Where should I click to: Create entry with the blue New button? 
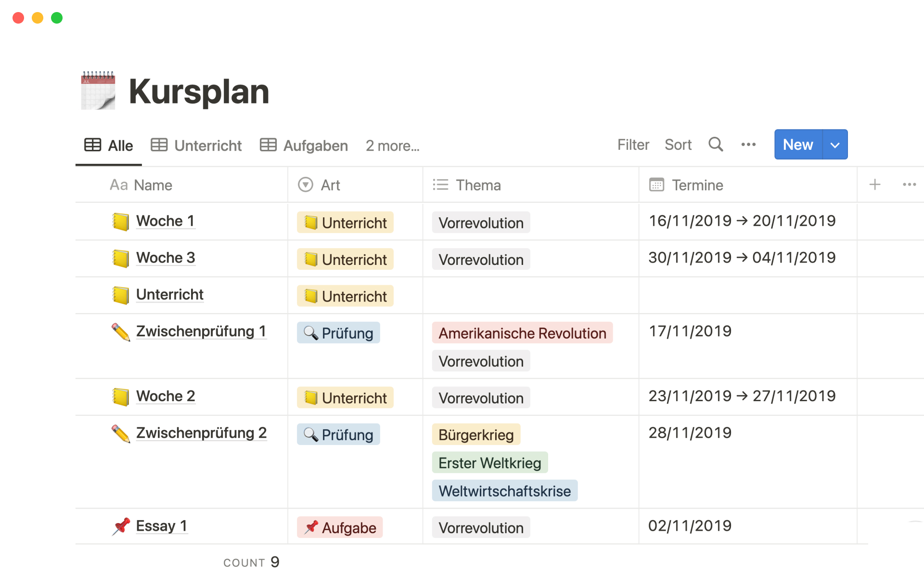pyautogui.click(x=797, y=144)
